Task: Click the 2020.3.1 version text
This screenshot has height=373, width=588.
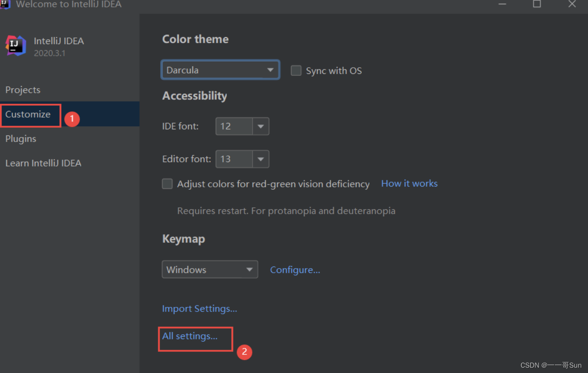Action: 49,53
